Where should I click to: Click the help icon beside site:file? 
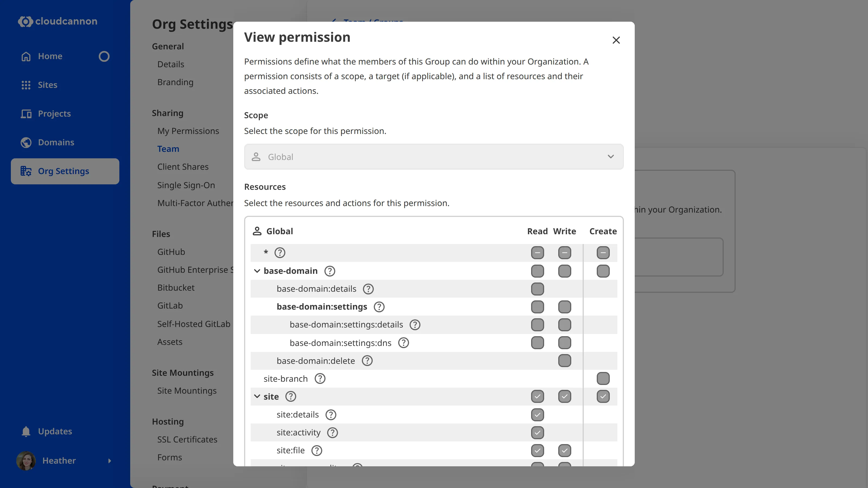(316, 450)
